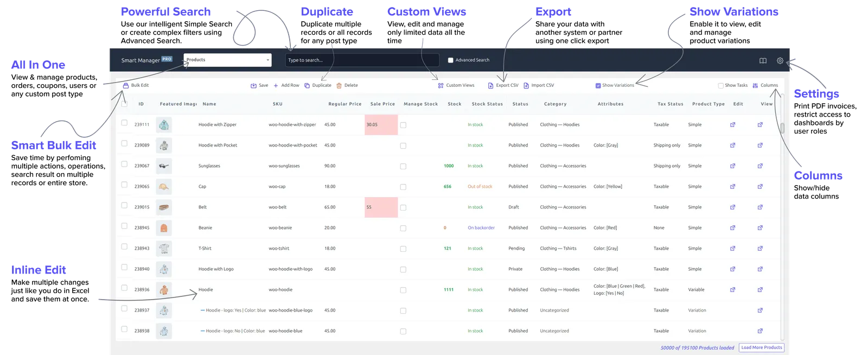Click the 'Color: [Yellow]' attributes cell
This screenshot has height=355, width=868.
608,187
